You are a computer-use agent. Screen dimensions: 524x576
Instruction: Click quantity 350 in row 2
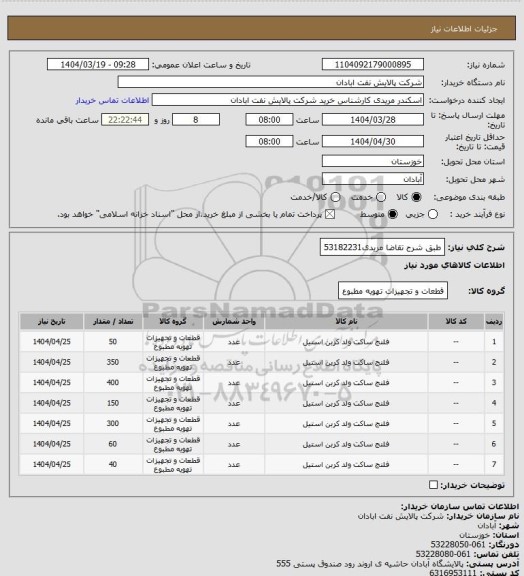(x=113, y=362)
